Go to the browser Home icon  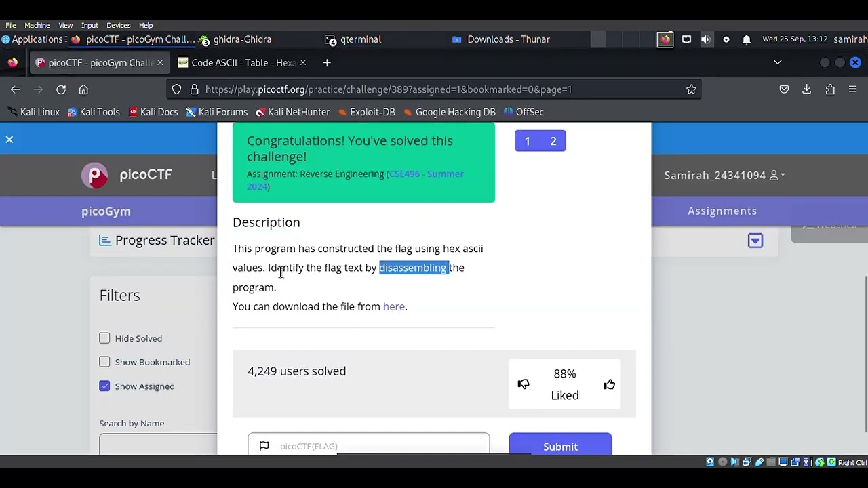[83, 89]
